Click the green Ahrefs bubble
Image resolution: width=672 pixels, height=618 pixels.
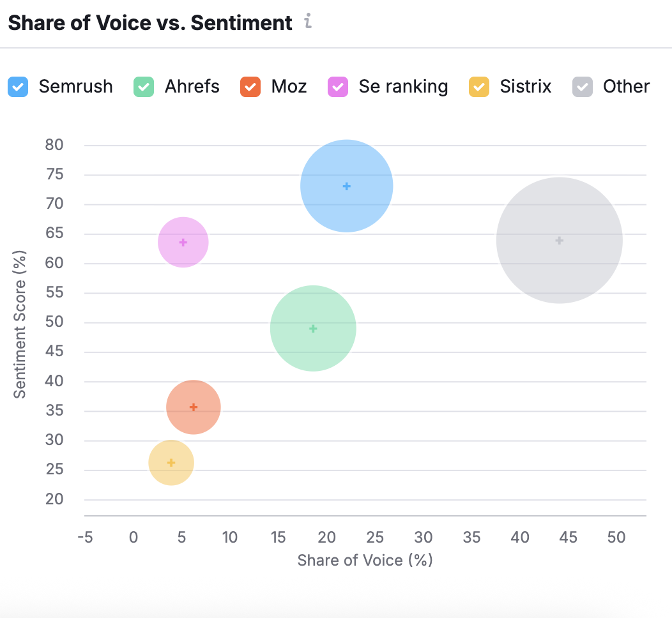tap(313, 328)
